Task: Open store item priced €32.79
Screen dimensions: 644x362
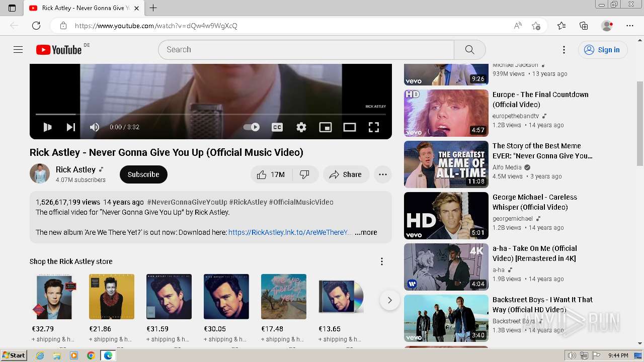Action: [x=54, y=297]
